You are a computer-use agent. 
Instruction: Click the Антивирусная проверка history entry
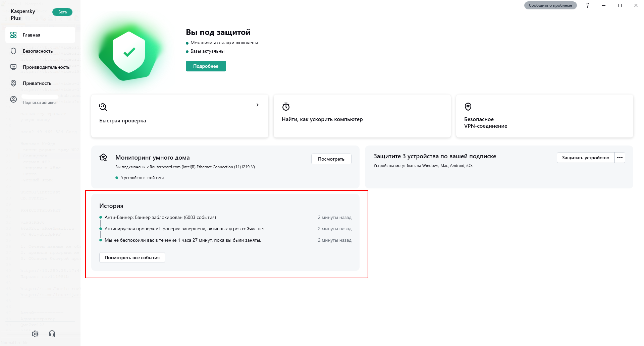click(225, 229)
